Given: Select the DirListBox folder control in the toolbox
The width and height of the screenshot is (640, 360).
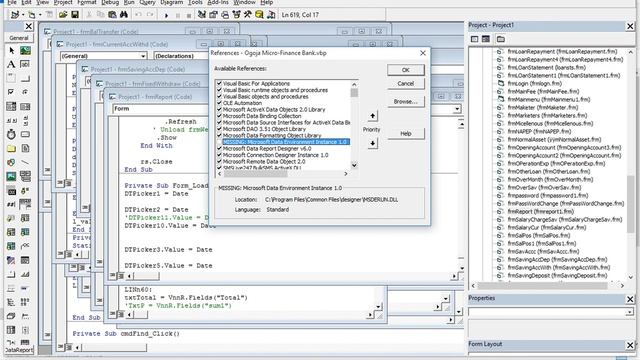Looking at the screenshot, I should pos(11,149).
